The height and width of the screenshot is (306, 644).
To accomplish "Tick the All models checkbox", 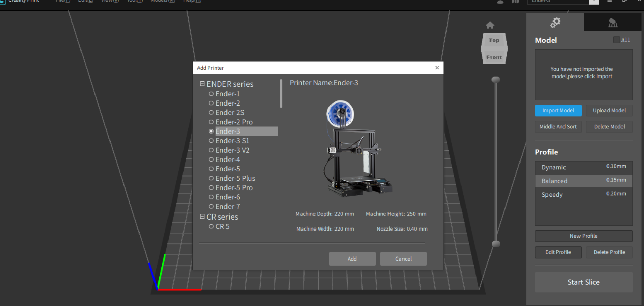I will 616,40.
